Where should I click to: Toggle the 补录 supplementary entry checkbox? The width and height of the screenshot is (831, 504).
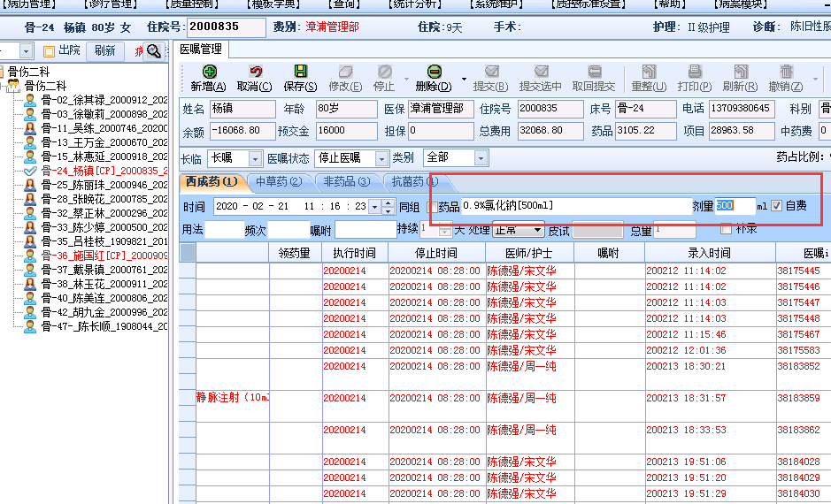pos(726,229)
